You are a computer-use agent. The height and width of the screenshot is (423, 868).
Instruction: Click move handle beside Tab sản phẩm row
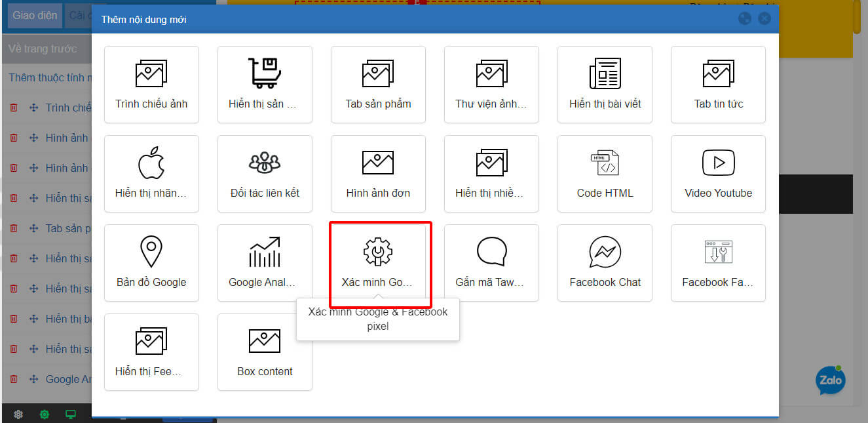(x=33, y=229)
